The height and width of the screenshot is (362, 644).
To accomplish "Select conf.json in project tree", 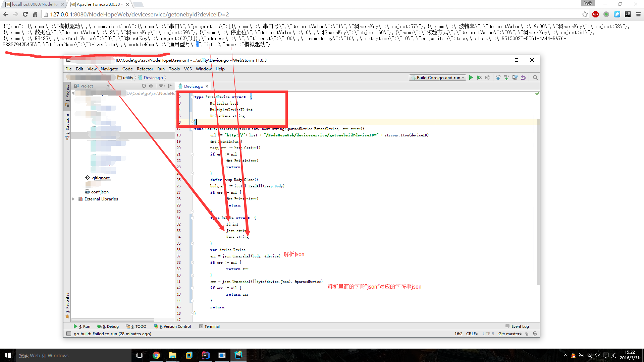I will click(x=100, y=192).
